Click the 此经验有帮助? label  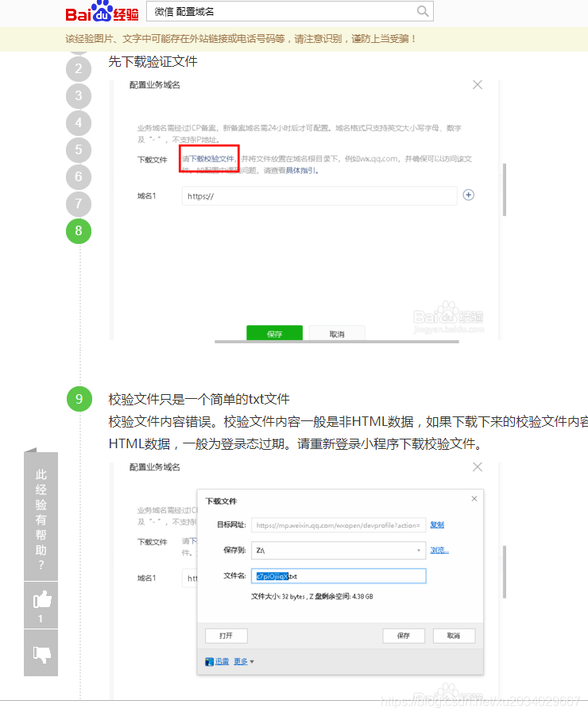tap(41, 519)
